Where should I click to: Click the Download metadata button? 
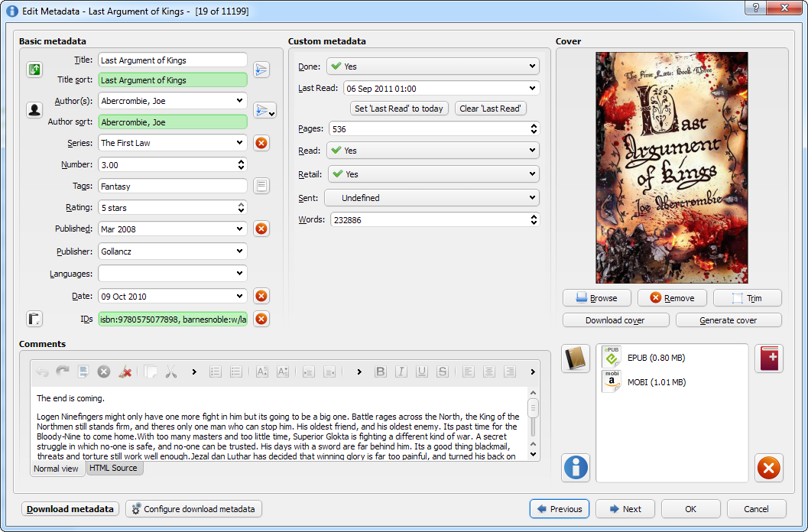click(x=70, y=509)
